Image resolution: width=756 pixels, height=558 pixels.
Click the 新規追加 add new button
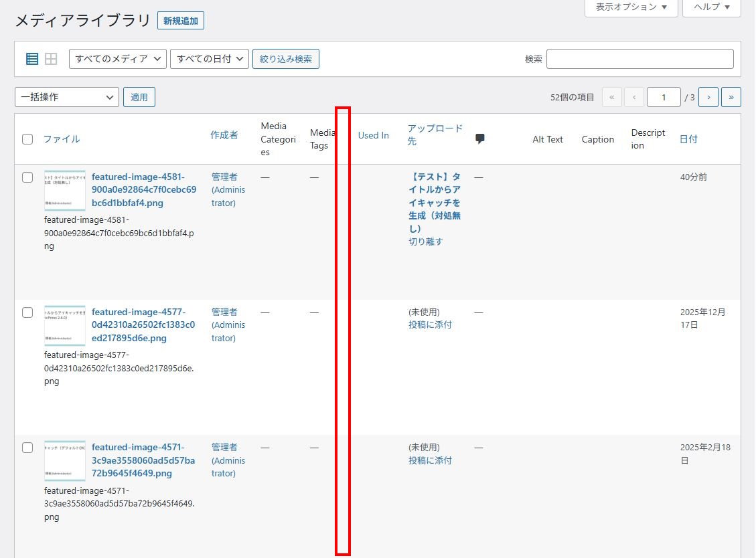tap(181, 21)
